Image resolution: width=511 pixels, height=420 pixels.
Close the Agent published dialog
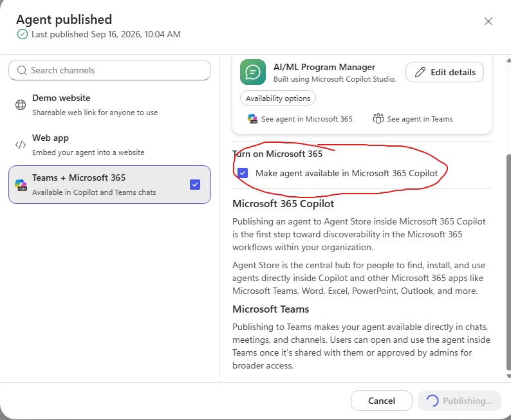tap(488, 21)
